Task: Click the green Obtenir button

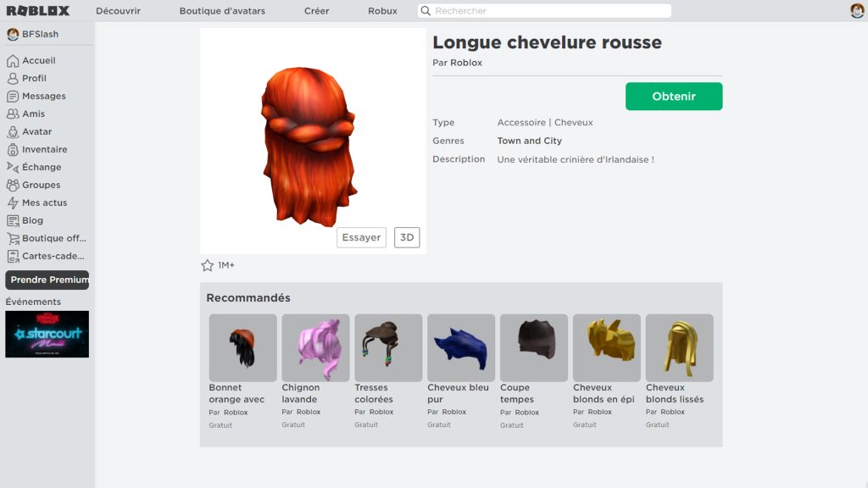Action: tap(673, 96)
